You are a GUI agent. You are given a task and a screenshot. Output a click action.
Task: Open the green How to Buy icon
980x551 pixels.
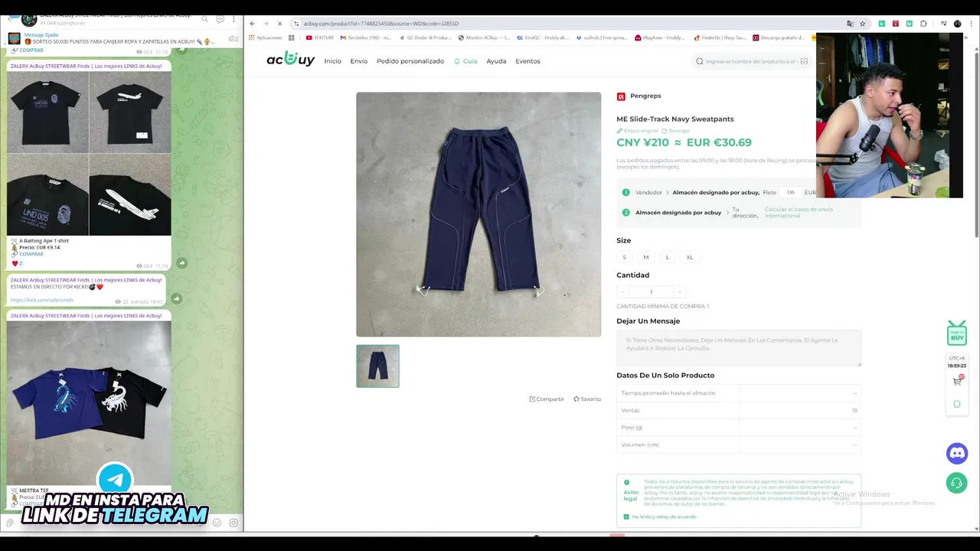[957, 333]
